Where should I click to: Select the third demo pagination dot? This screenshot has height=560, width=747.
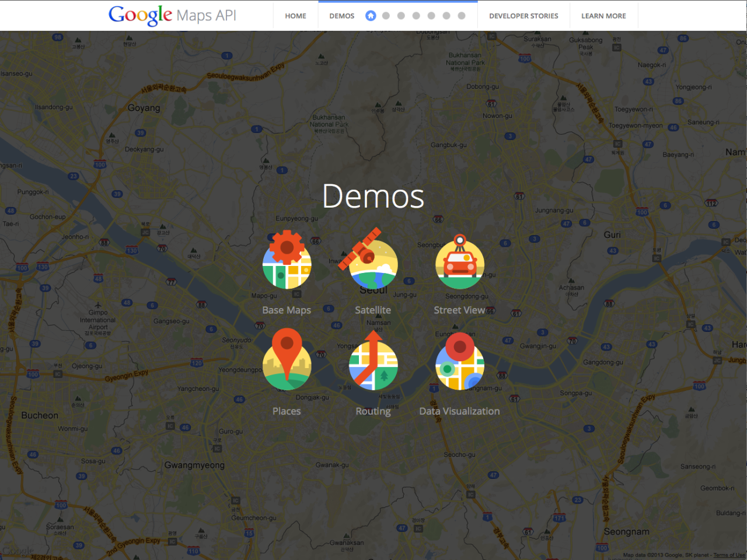[401, 16]
